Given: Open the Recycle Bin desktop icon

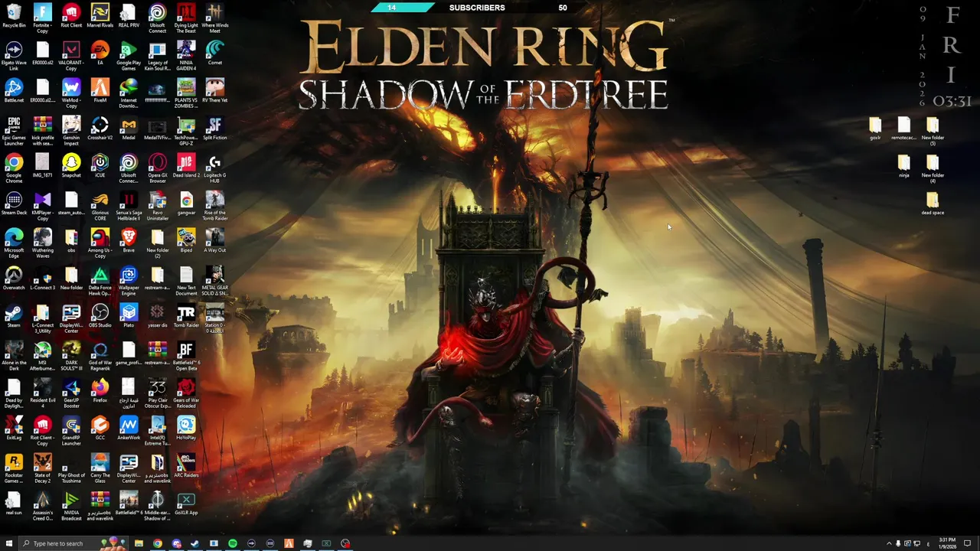Looking at the screenshot, I should coord(14,16).
